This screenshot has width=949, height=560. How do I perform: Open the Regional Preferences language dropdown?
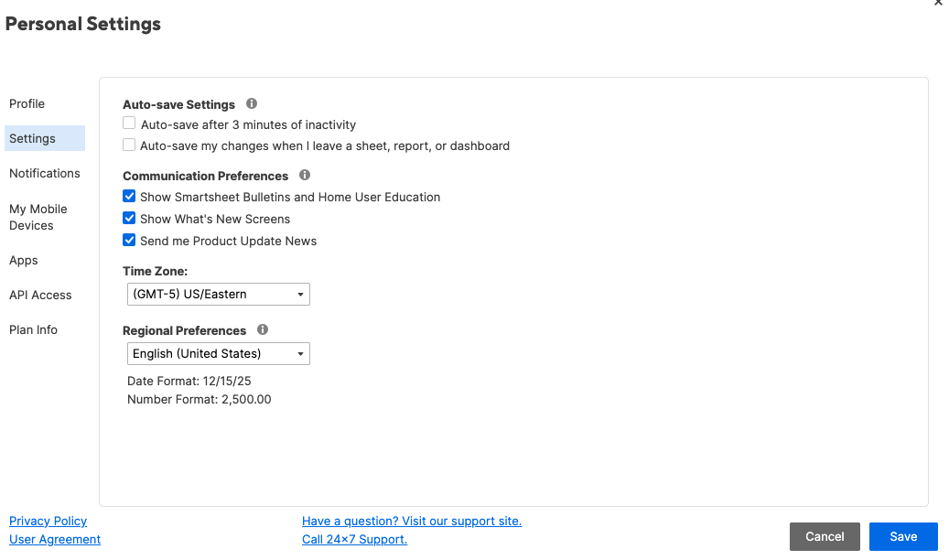click(219, 353)
